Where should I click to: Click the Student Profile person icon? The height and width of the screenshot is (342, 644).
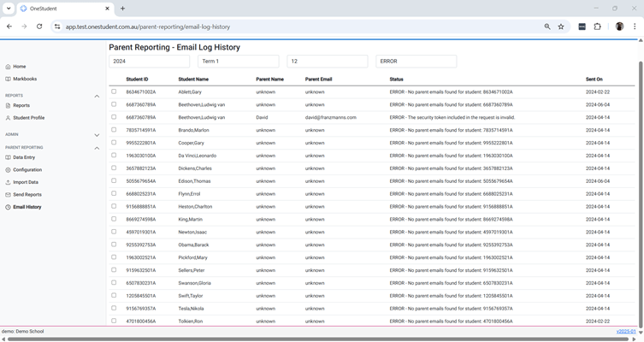click(8, 118)
